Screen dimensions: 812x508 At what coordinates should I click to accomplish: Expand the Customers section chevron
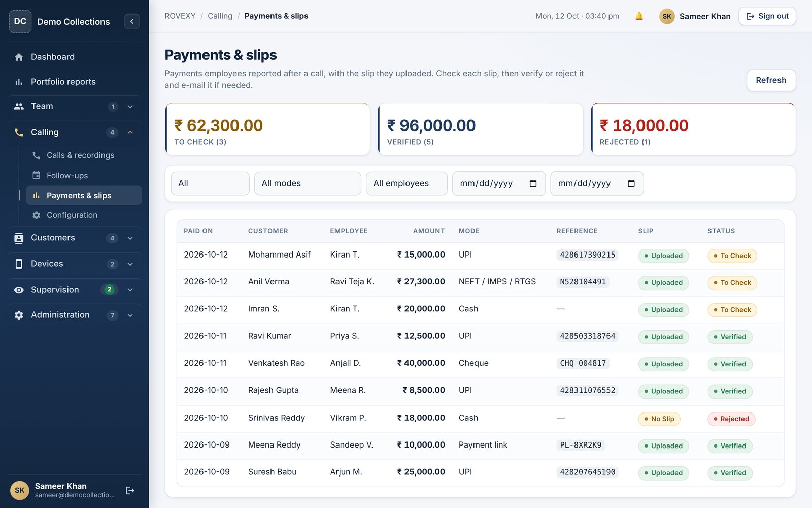pyautogui.click(x=130, y=238)
